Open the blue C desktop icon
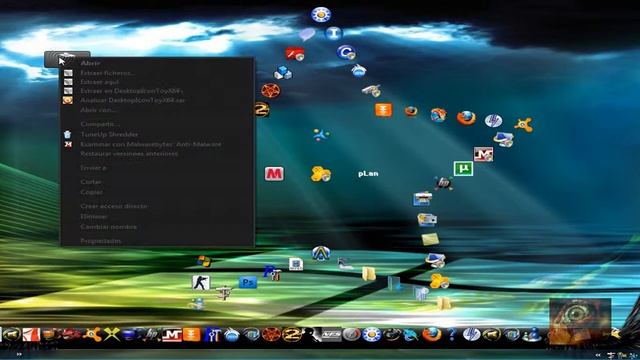640x360 pixels. click(346, 53)
